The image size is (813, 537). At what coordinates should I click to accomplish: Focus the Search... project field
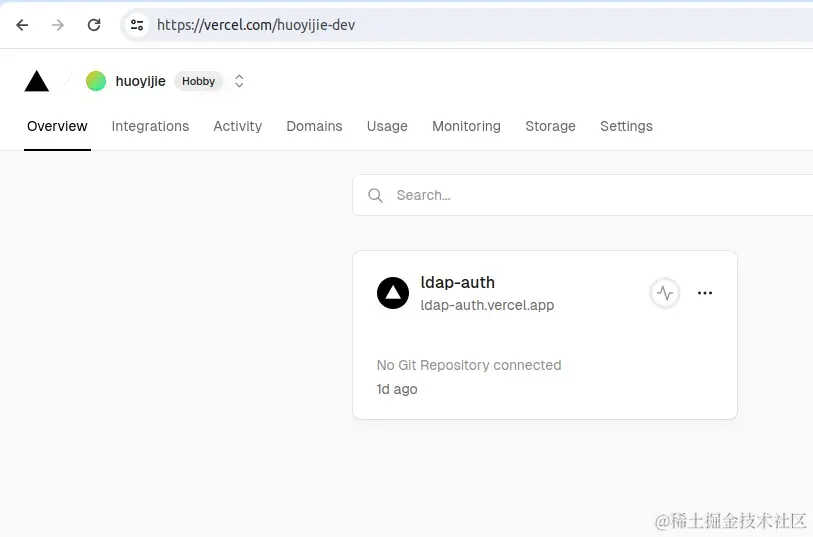point(583,195)
